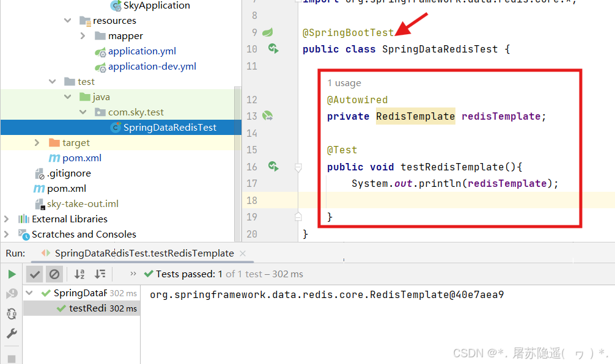Image resolution: width=615 pixels, height=364 pixels.
Task: Click the Stop process square icon
Action: tap(12, 359)
